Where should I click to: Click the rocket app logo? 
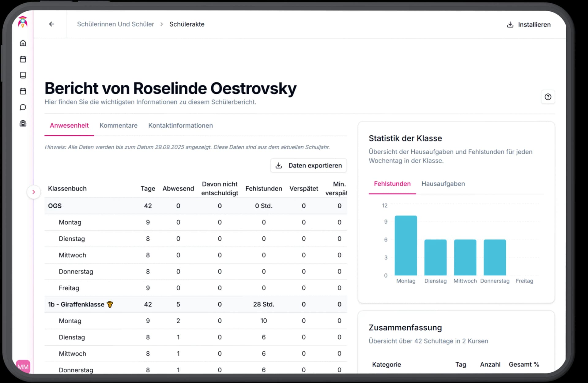(22, 22)
